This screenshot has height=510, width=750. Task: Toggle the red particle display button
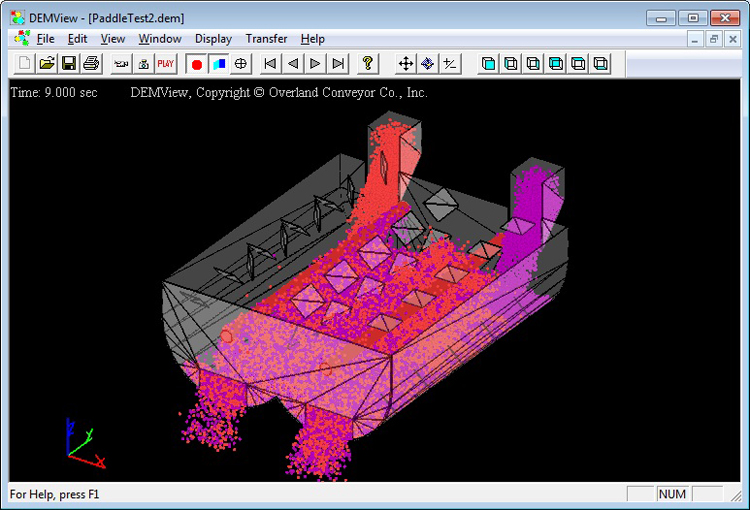click(x=196, y=64)
